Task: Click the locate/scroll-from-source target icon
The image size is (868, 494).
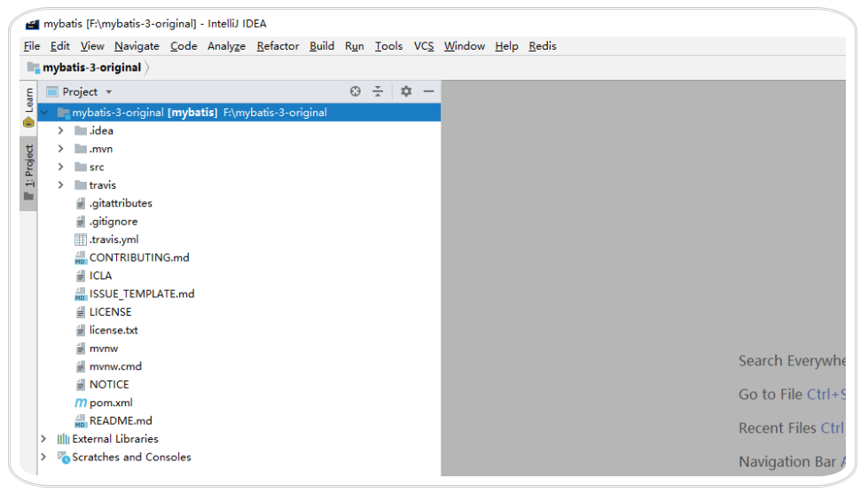Action: pyautogui.click(x=356, y=91)
